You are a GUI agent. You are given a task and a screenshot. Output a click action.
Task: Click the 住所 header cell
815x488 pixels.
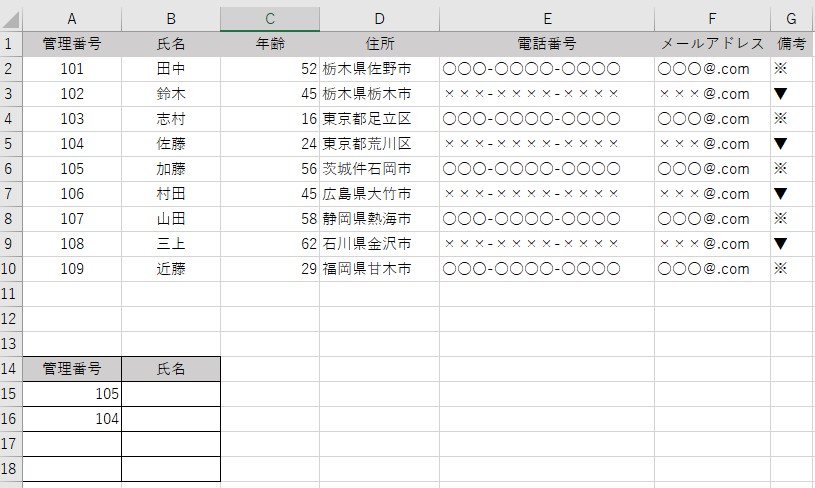(379, 44)
